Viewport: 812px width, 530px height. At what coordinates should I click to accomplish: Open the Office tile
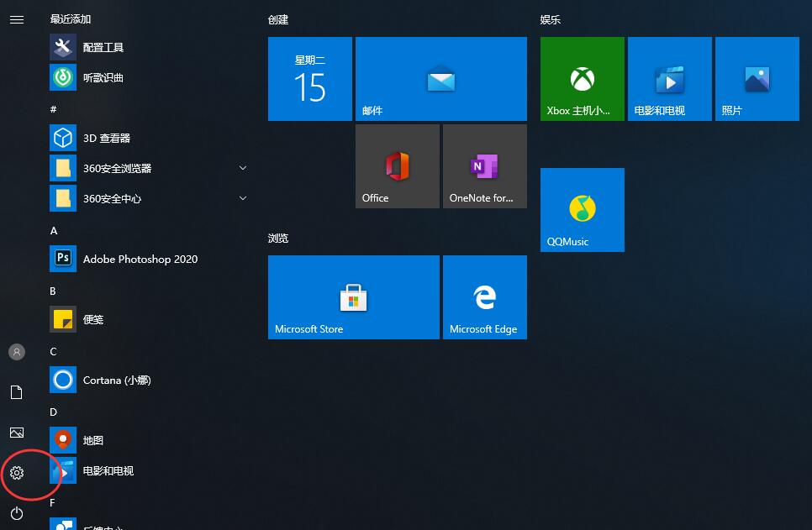click(x=397, y=166)
